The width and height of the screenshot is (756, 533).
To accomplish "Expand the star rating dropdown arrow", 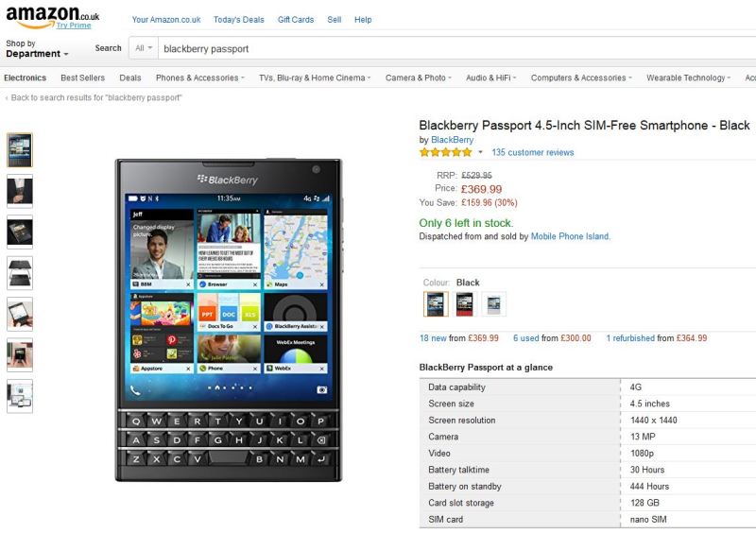I will click(480, 152).
